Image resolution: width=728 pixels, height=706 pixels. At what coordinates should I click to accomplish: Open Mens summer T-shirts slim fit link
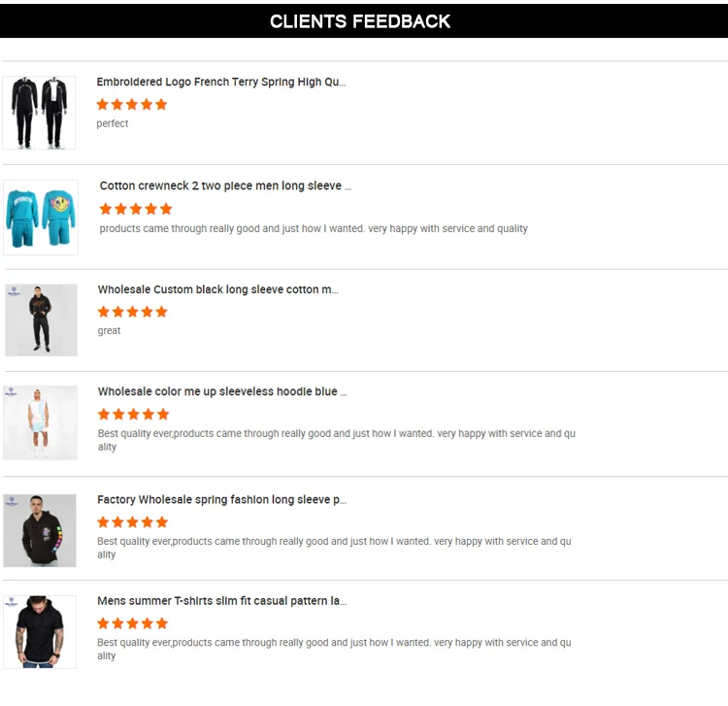[221, 601]
